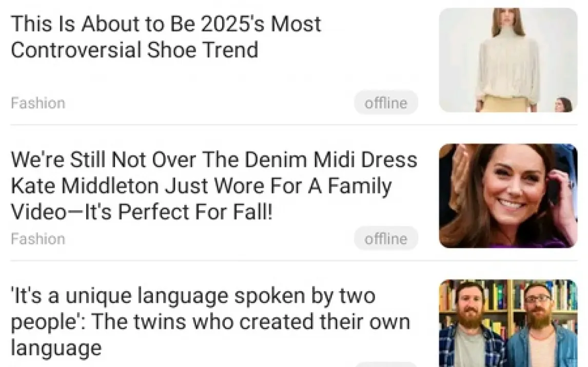
Task: Click the smiling woman photo thumbnail
Action: [x=508, y=196]
